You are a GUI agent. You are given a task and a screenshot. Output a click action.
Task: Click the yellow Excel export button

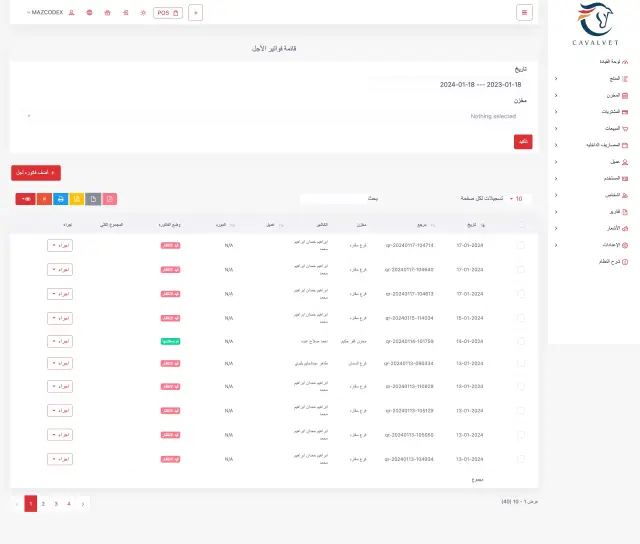77,199
